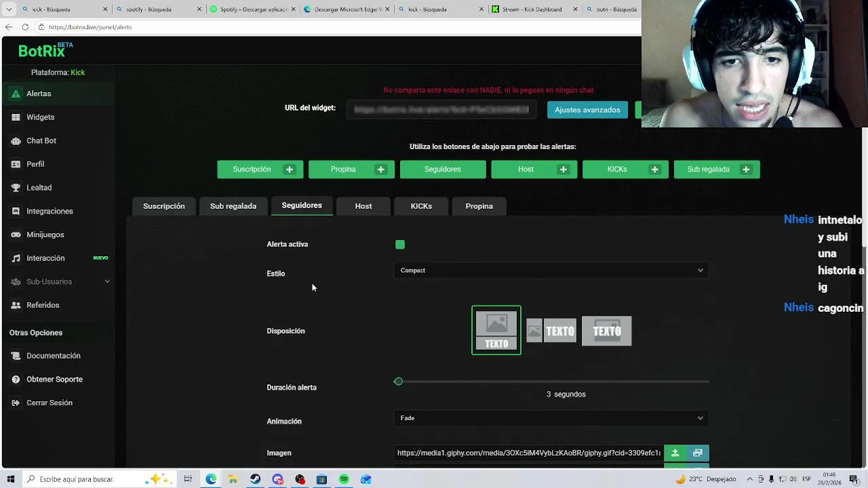Click the Imagen URL input field
Image resolution: width=868 pixels, height=488 pixels.
[529, 453]
